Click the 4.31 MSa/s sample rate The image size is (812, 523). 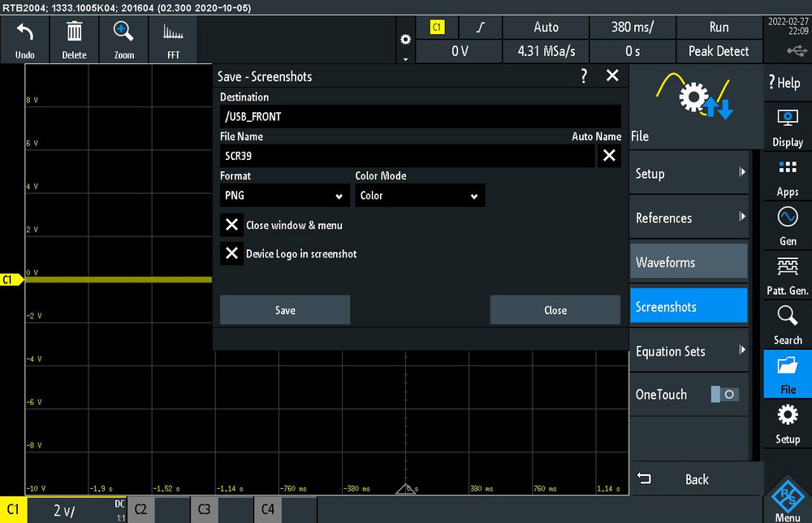coord(546,51)
